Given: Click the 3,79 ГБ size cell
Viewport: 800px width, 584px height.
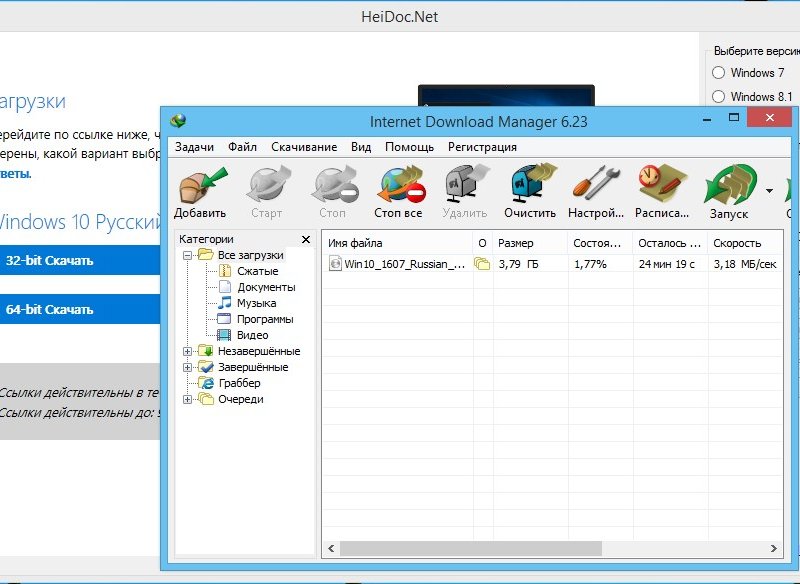Looking at the screenshot, I should (518, 264).
